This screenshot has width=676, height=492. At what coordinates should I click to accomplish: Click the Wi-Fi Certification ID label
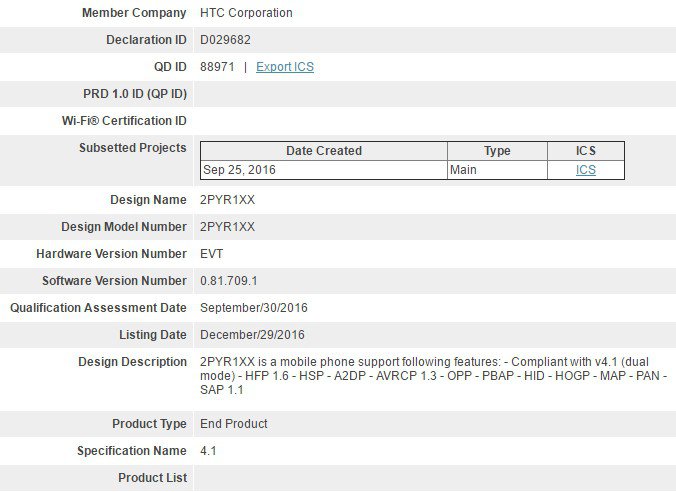click(124, 121)
